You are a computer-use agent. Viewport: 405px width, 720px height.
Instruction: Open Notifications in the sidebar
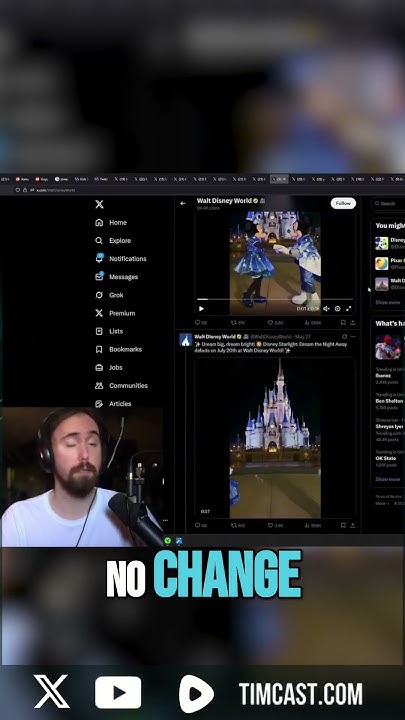tap(121, 259)
